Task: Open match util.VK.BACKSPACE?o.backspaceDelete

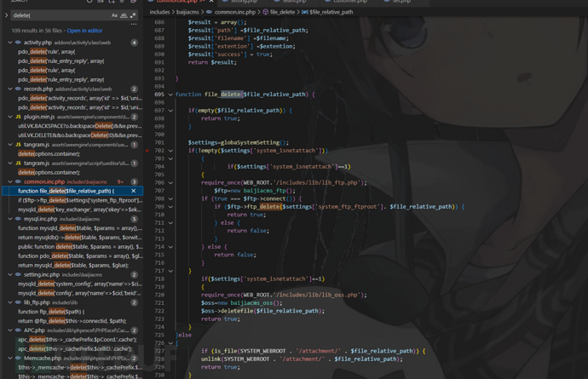Action: click(80, 126)
